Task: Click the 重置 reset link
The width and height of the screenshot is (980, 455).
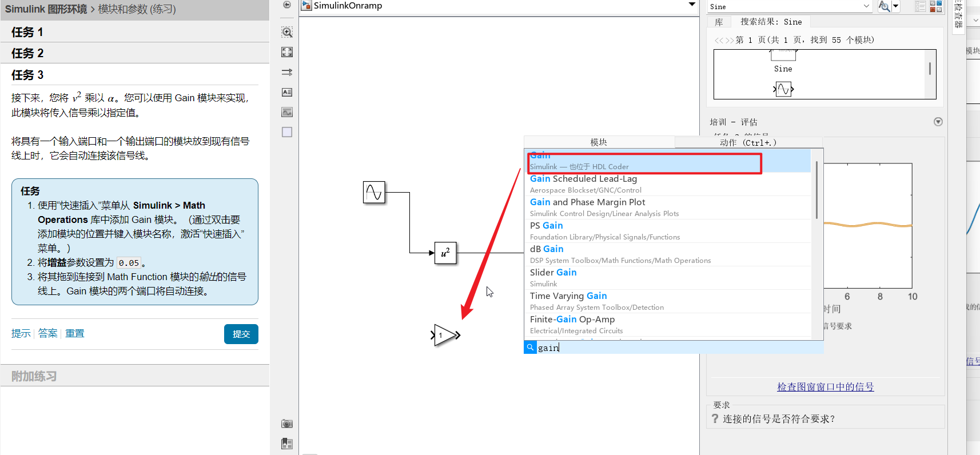Action: click(75, 333)
